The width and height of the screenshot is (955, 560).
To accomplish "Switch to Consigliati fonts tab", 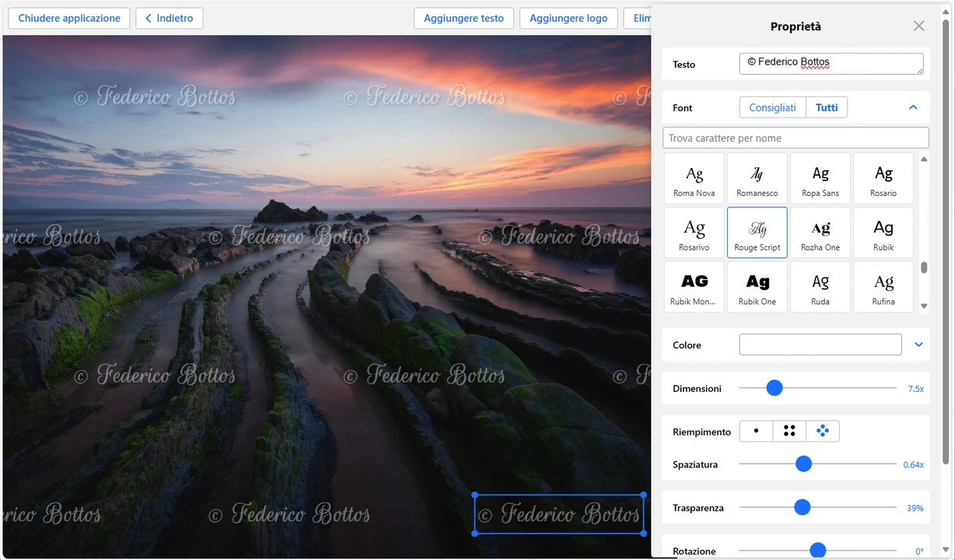I will (772, 107).
